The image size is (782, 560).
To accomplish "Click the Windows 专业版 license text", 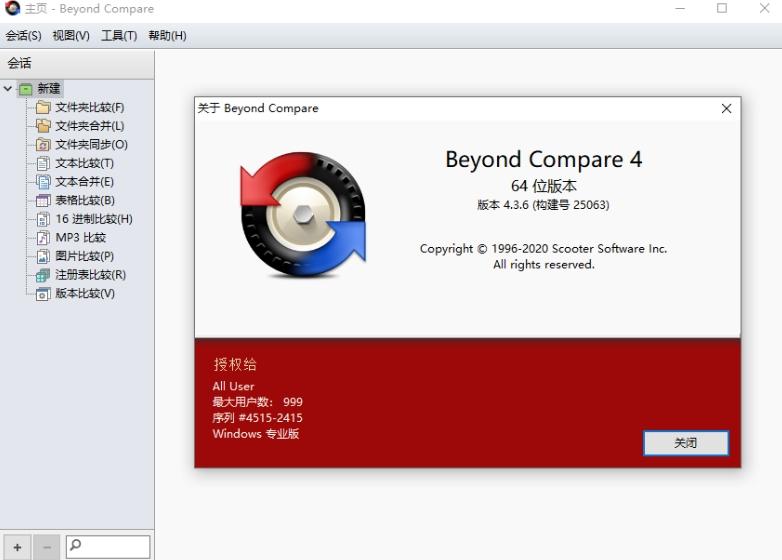I will [x=255, y=434].
